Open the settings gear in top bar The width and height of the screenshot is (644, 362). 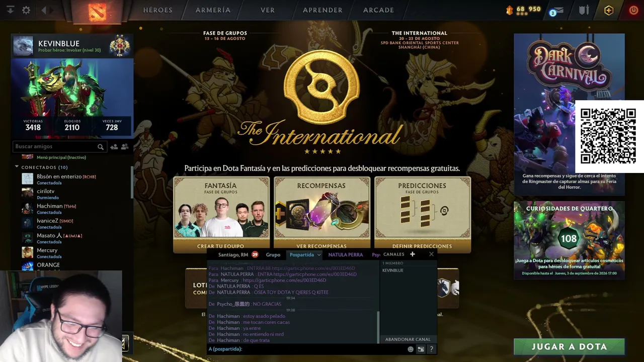click(26, 10)
